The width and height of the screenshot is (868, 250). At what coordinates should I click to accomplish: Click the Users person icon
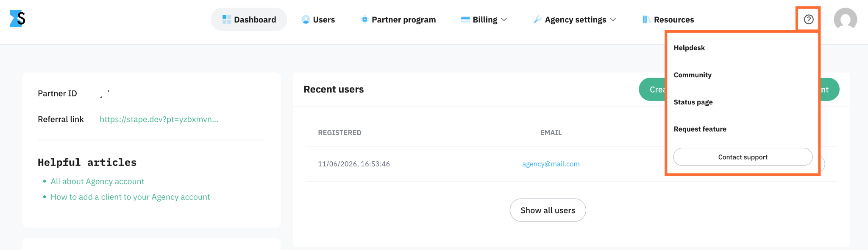pos(306,20)
